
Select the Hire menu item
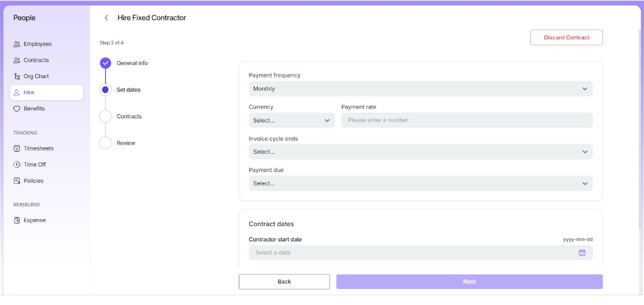click(x=47, y=93)
